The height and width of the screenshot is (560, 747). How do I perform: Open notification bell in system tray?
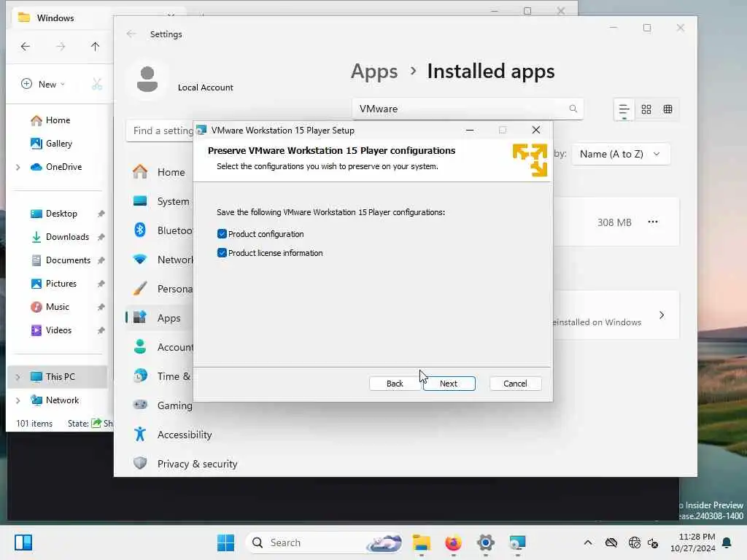pos(727,542)
